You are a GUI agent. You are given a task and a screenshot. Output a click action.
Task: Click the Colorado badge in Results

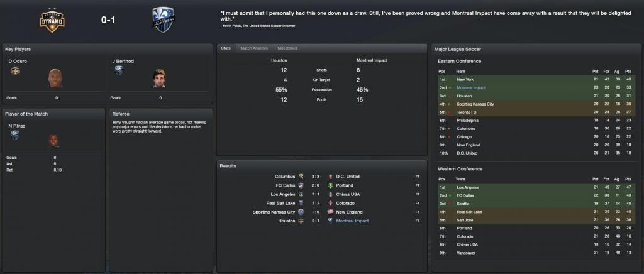tap(330, 204)
